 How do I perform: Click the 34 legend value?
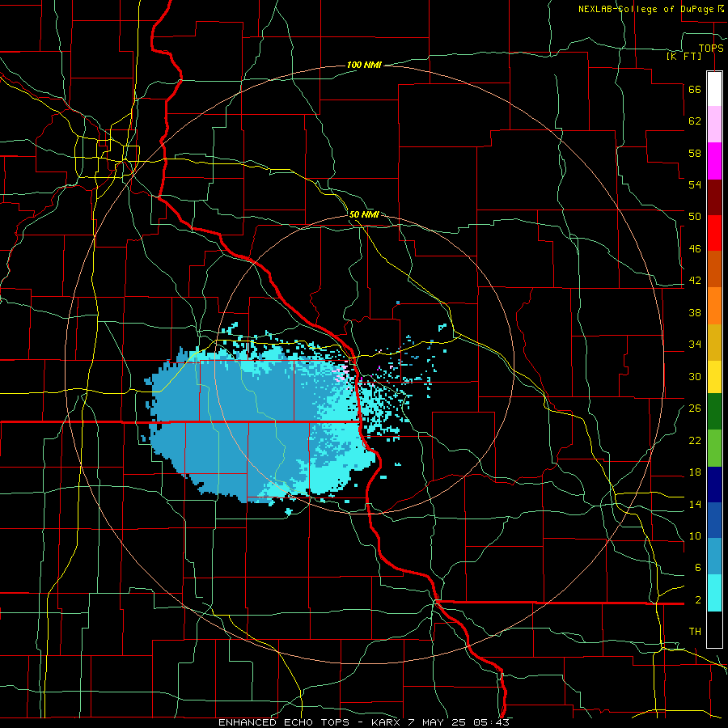[x=695, y=345]
